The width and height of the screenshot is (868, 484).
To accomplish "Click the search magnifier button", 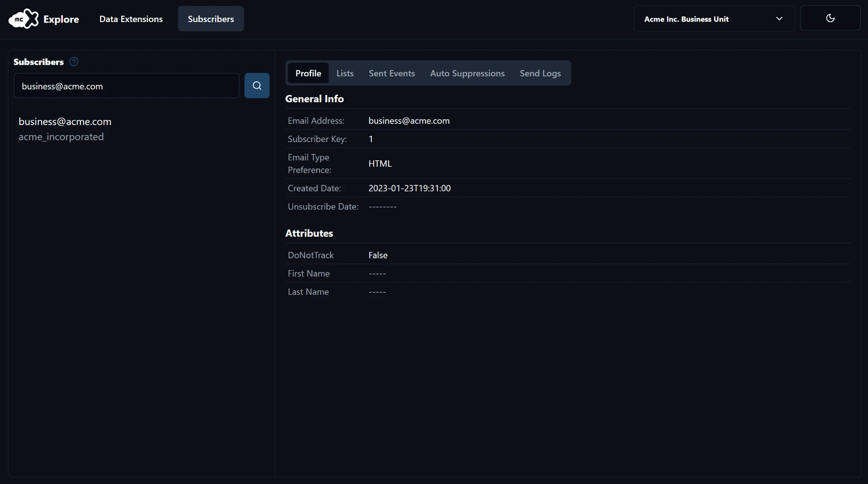I will [257, 86].
